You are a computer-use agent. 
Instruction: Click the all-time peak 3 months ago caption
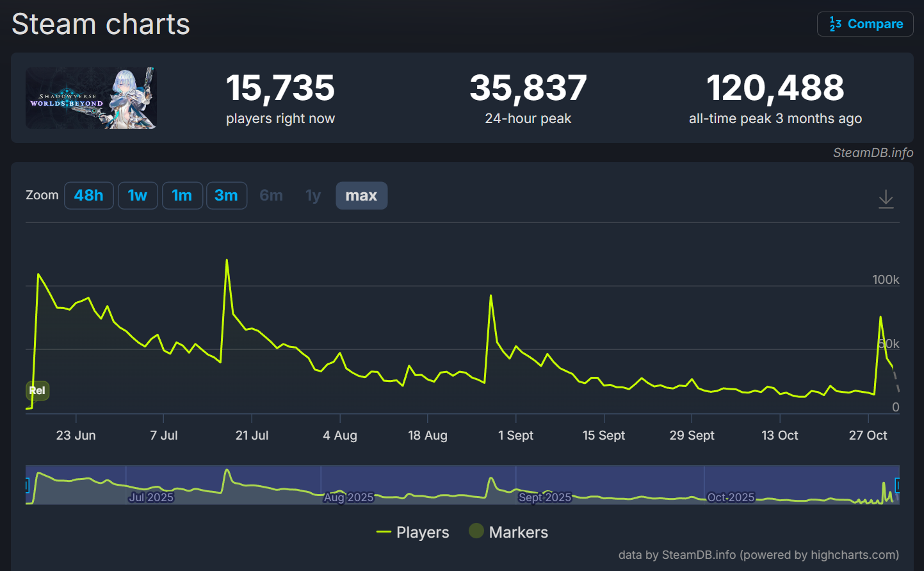tap(775, 119)
